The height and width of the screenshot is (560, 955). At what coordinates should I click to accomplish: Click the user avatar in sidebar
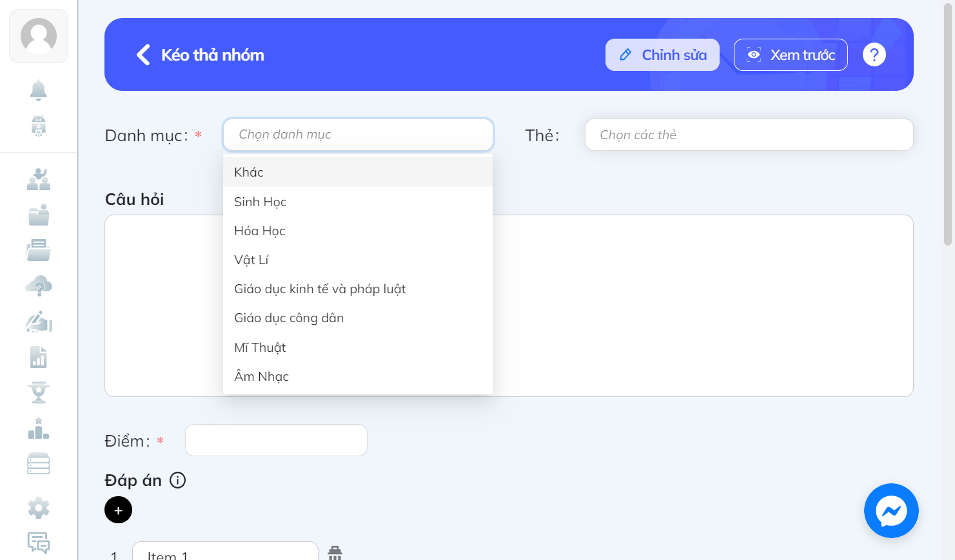pos(39,36)
